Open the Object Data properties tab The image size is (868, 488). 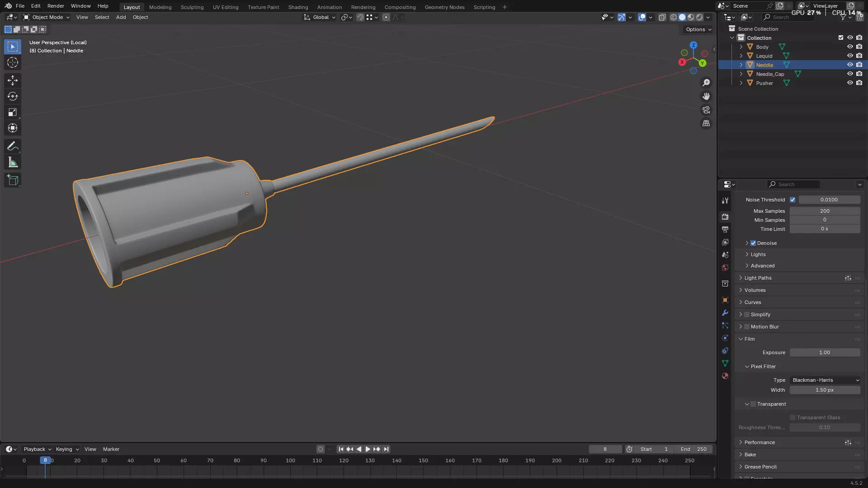pos(725,363)
